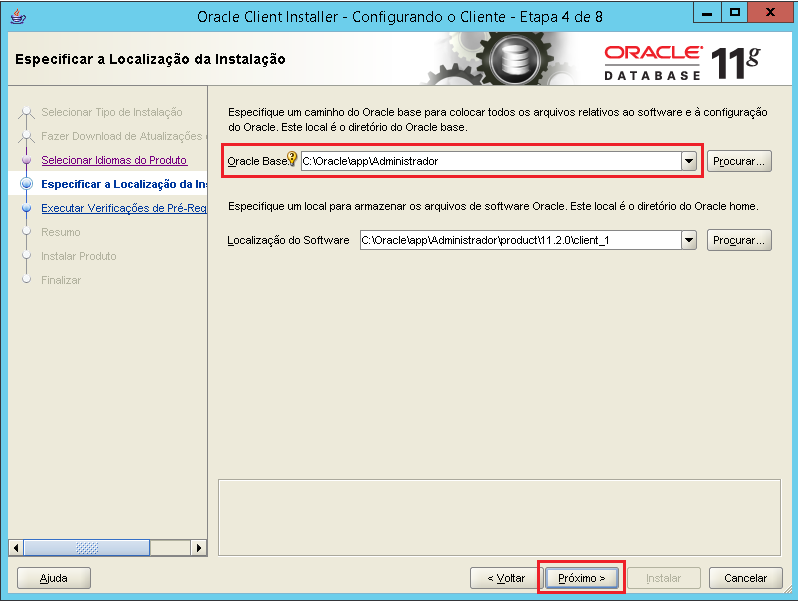
Task: Click the database gear graphic in header
Action: [x=515, y=61]
